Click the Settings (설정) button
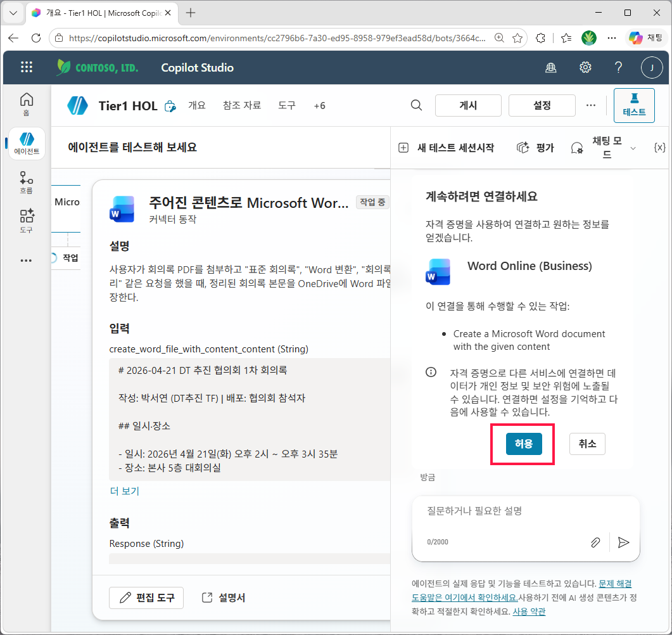The height and width of the screenshot is (635, 672). coord(542,105)
